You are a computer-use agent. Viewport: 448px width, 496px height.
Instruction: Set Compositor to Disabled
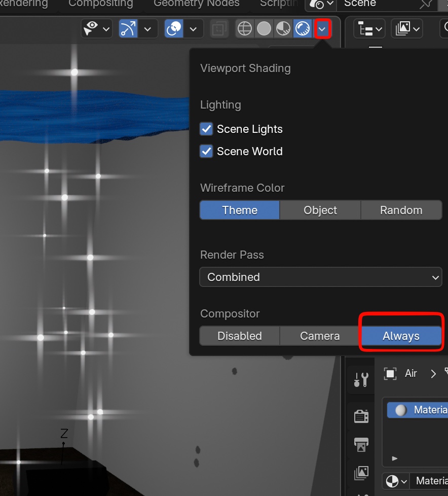240,336
